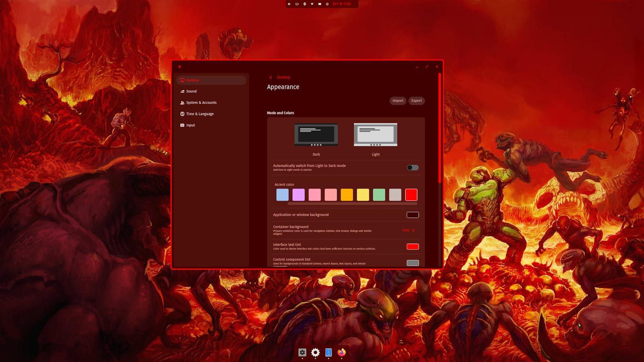Image resolution: width=644 pixels, height=362 pixels.
Task: Click the Import button
Action: [398, 101]
